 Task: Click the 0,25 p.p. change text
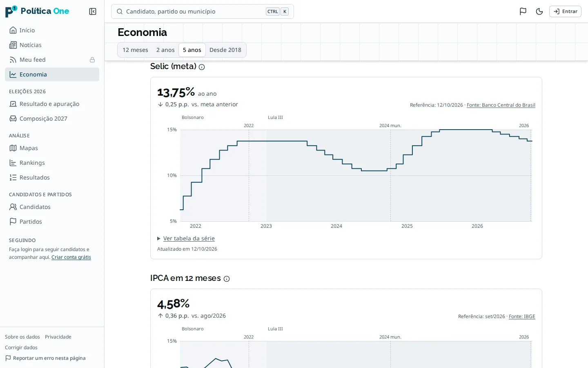coord(177,104)
